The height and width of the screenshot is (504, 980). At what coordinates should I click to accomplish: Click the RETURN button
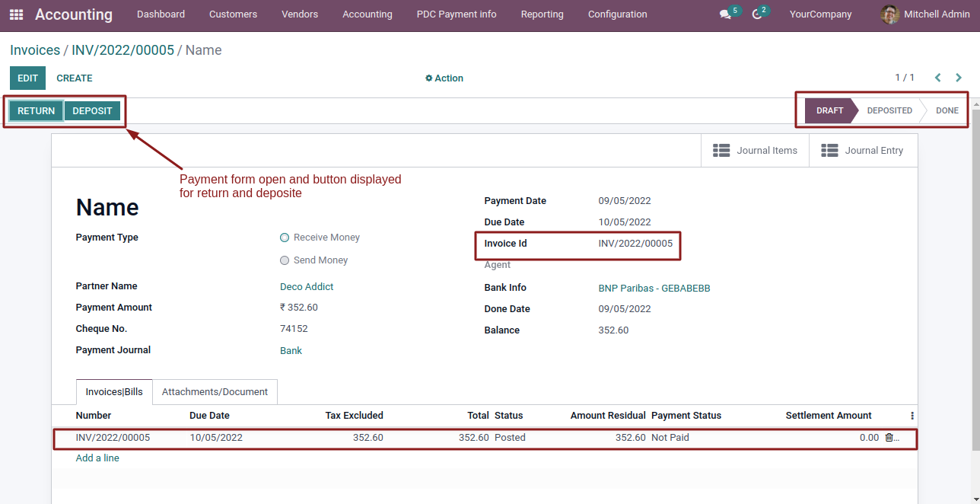[37, 111]
